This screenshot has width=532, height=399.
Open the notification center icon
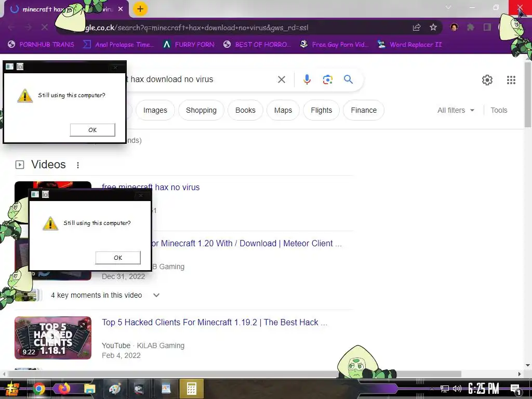click(515, 390)
